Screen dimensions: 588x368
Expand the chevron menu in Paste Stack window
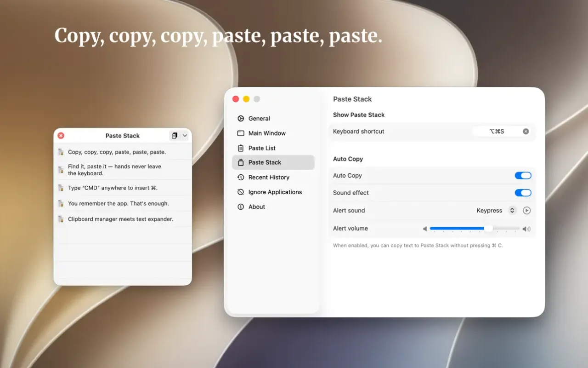185,136
